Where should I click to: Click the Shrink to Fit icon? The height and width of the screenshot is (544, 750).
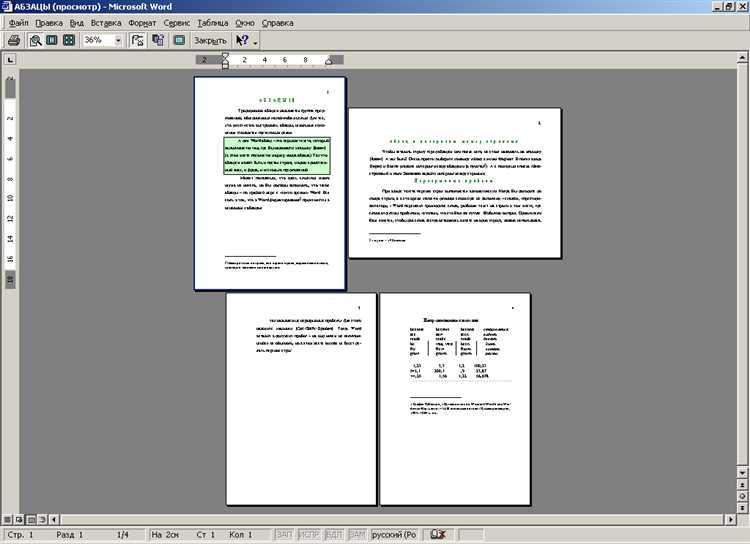click(158, 41)
